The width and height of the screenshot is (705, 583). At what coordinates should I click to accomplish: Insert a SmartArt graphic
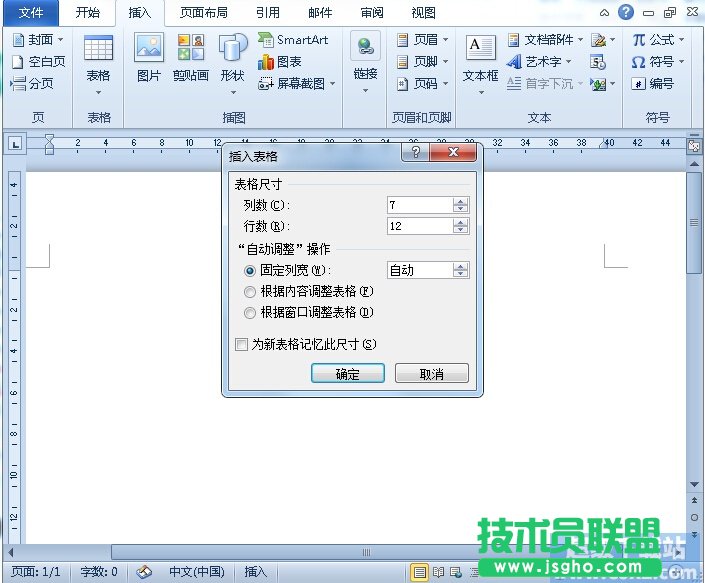[294, 40]
